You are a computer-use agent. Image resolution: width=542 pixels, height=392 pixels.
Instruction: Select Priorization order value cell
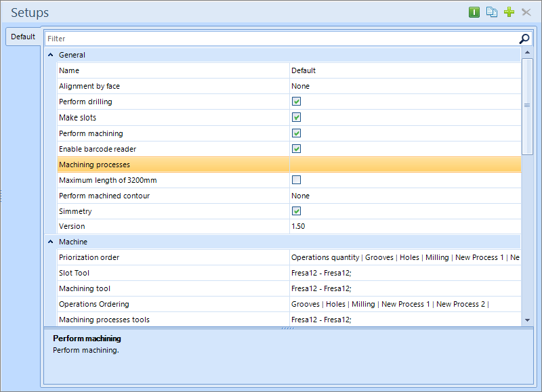(x=405, y=257)
